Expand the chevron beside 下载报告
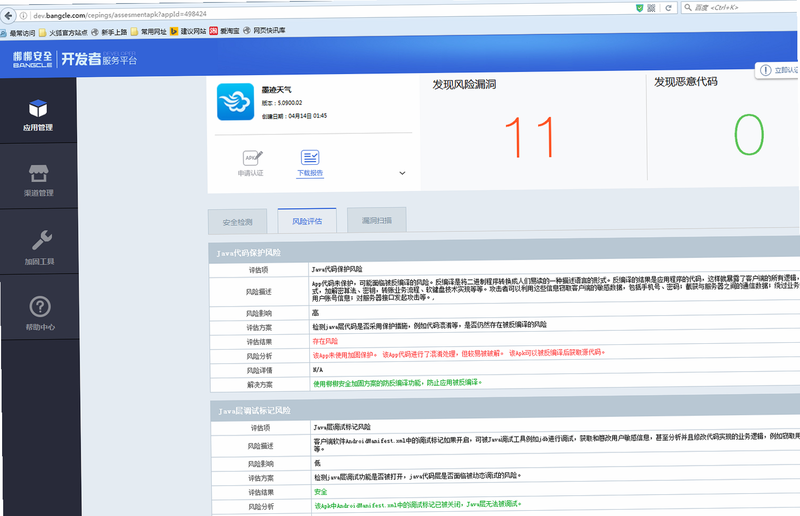Viewport: 800px width, 516px height. [403, 173]
